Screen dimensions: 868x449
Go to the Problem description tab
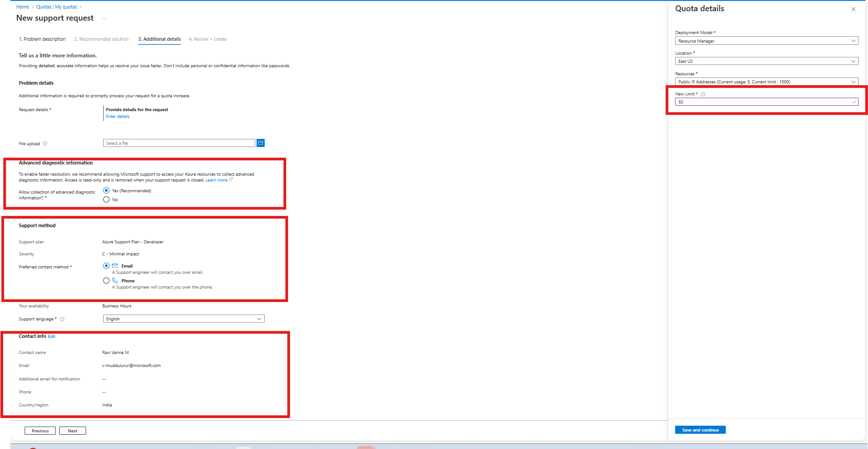pyautogui.click(x=42, y=39)
